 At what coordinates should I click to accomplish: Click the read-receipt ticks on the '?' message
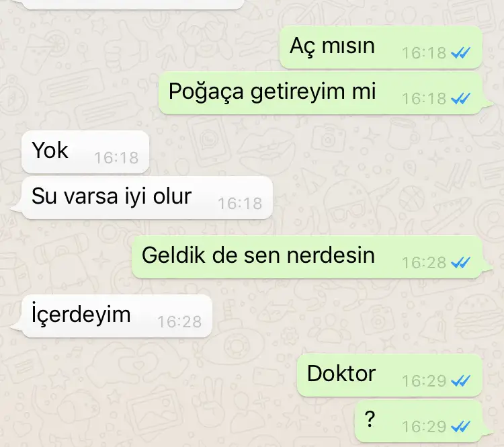pos(460,426)
